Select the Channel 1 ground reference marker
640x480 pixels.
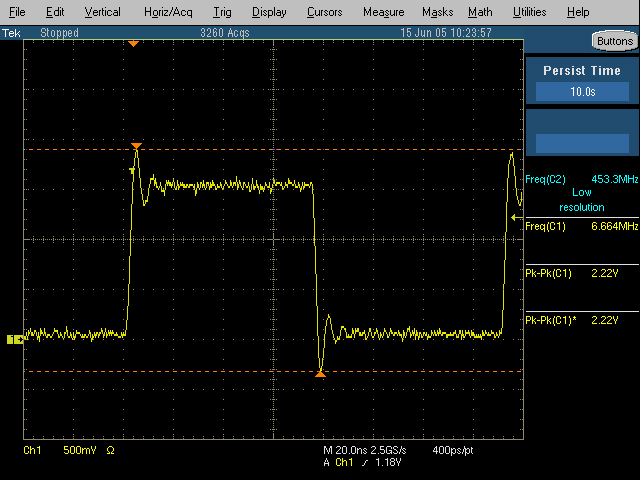click(x=15, y=339)
